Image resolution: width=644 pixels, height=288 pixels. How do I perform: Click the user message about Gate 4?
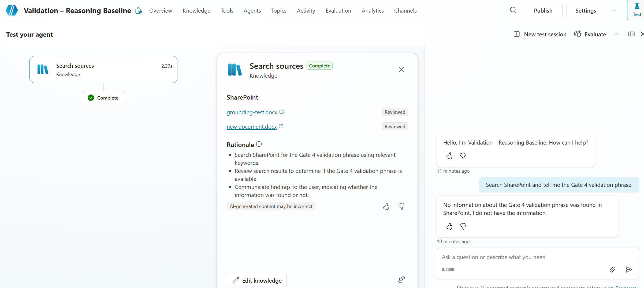pos(559,185)
